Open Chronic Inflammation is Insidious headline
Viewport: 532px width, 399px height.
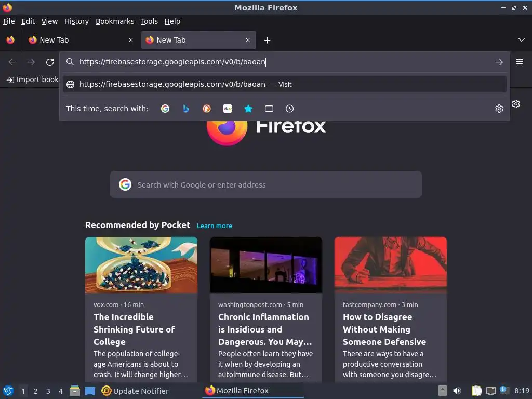[x=265, y=329]
